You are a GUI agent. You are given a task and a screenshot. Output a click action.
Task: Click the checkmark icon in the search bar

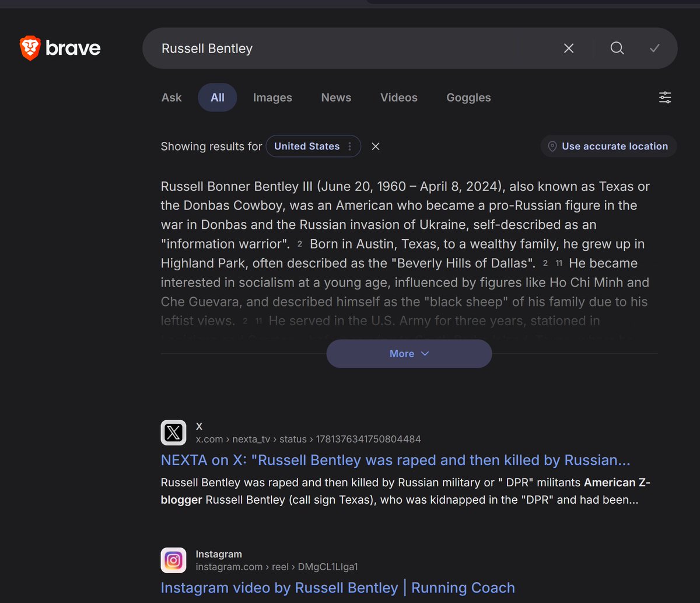[x=654, y=48]
